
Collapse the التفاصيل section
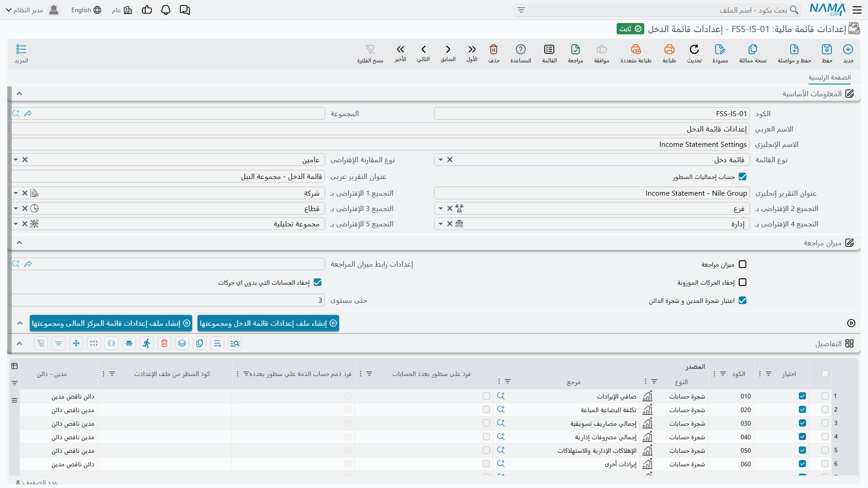[x=19, y=343]
